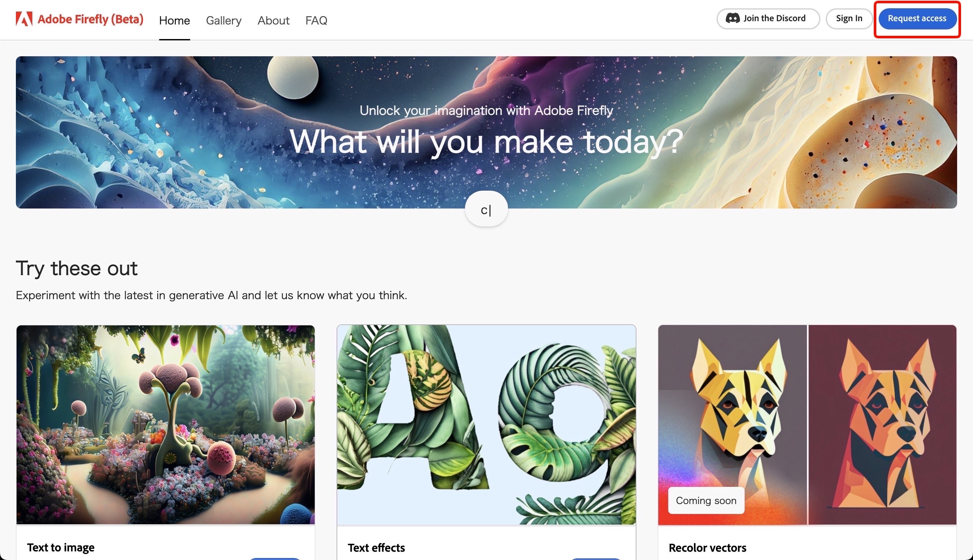The image size is (973, 560).
Task: Click the Coming soon badge
Action: [x=706, y=500]
